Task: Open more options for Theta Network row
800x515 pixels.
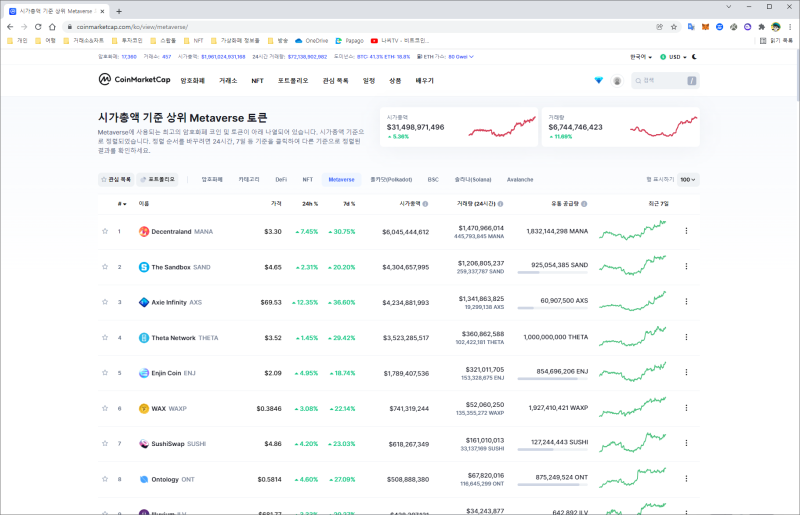Action: click(x=686, y=337)
